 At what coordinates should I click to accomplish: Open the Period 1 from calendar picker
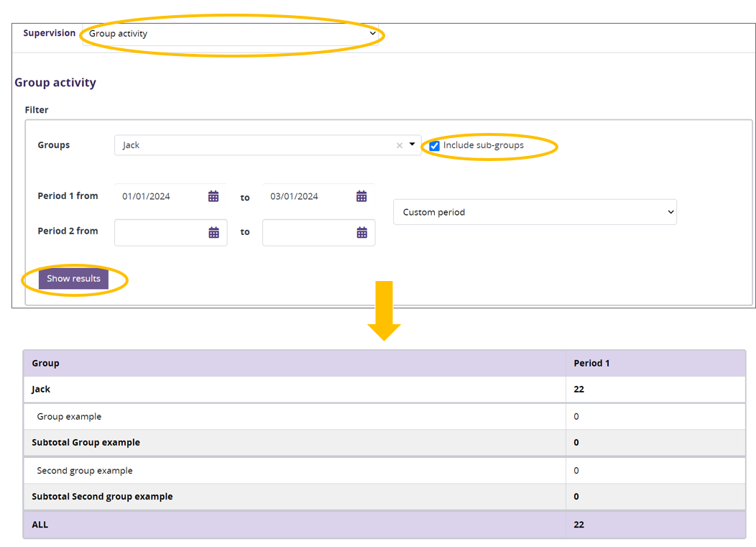[213, 196]
